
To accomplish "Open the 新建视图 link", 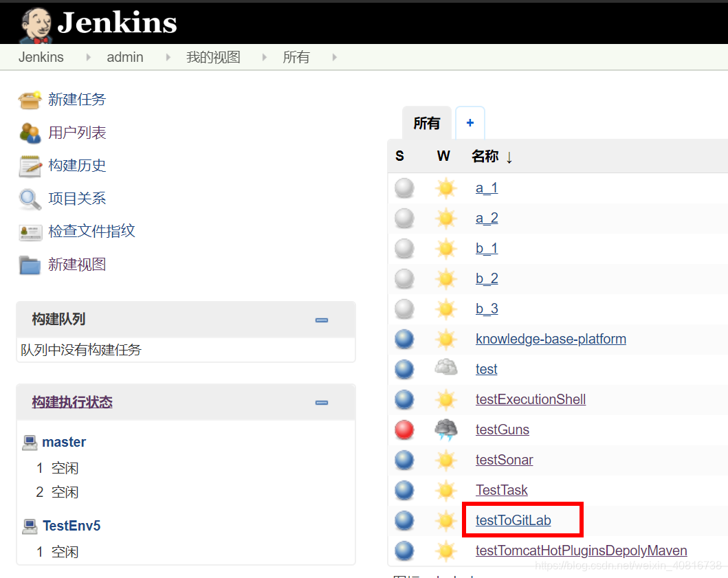I will tap(77, 265).
